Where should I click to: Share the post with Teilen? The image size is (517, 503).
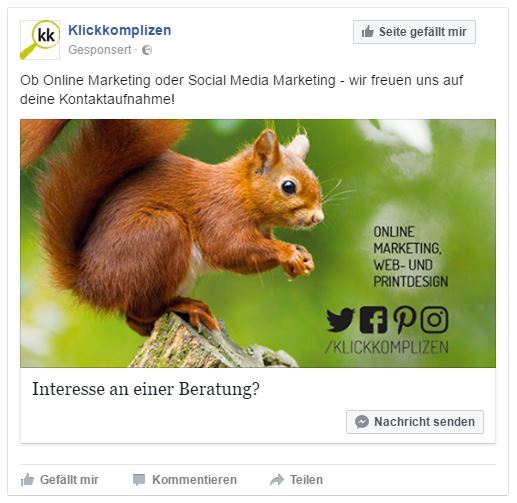296,480
